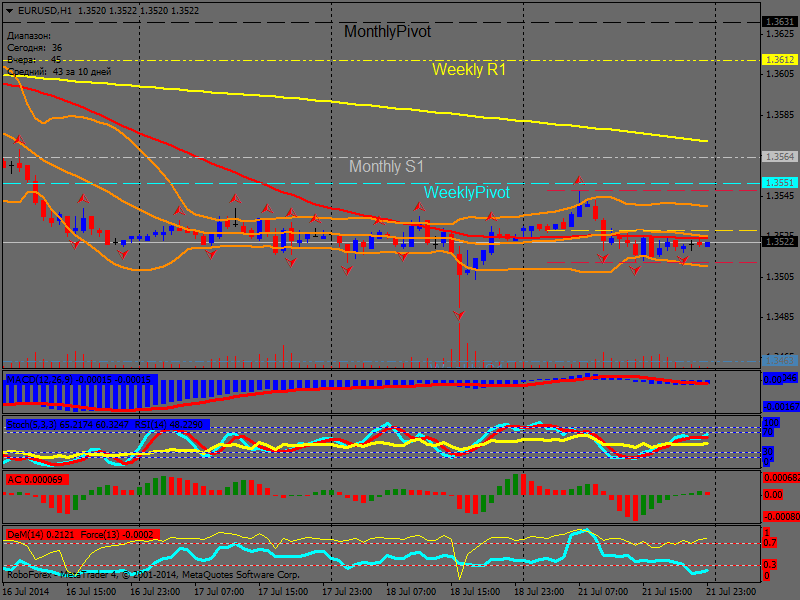Click the WeeklyPivot cyan label
This screenshot has width=800, height=600.
(466, 192)
